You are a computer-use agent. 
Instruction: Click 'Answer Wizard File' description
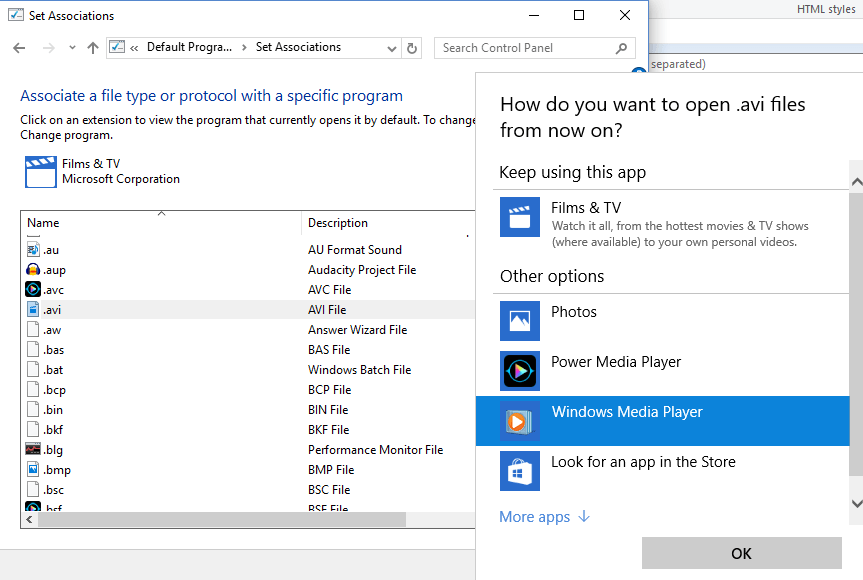[358, 330]
